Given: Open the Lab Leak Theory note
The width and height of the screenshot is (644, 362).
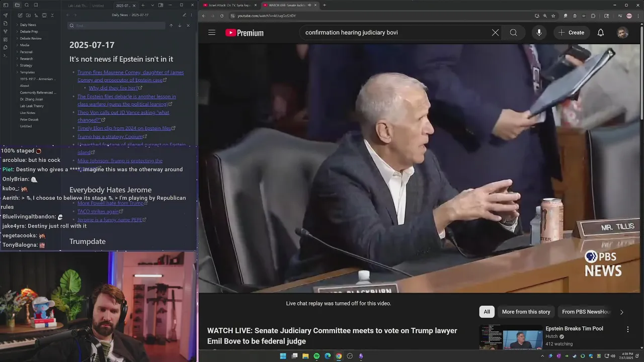Looking at the screenshot, I should 32,106.
